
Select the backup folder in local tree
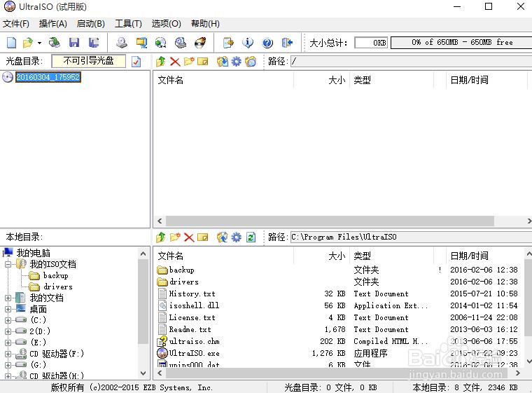pyautogui.click(x=55, y=275)
